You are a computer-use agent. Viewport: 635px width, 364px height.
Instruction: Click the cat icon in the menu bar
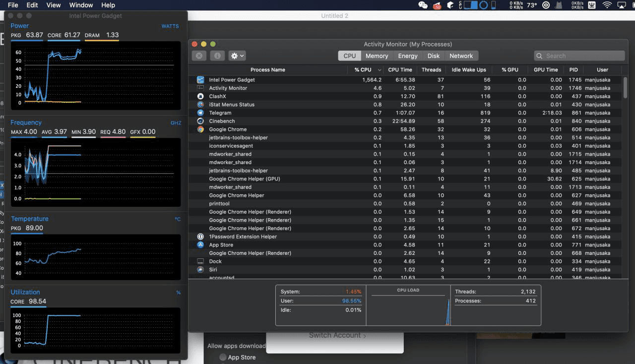click(559, 5)
